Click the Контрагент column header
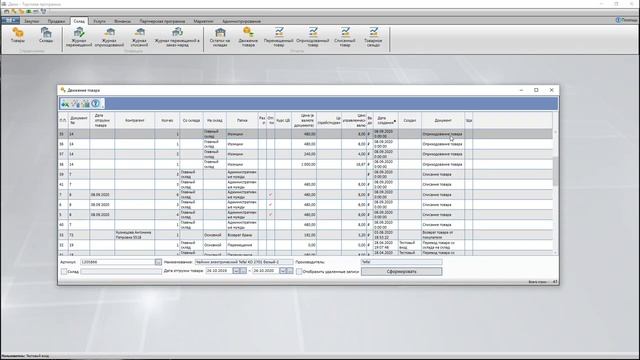This screenshot has height=360, width=640. pyautogui.click(x=135, y=120)
